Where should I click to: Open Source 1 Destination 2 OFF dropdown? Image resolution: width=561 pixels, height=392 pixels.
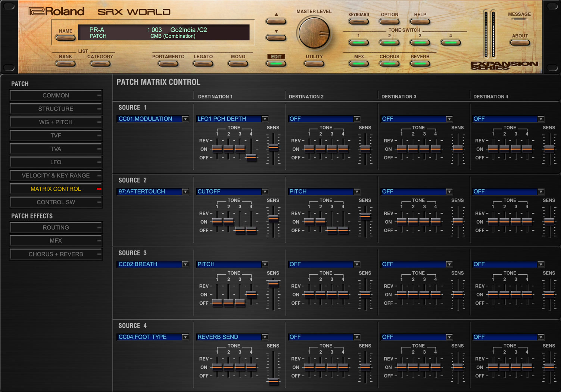[x=324, y=119]
